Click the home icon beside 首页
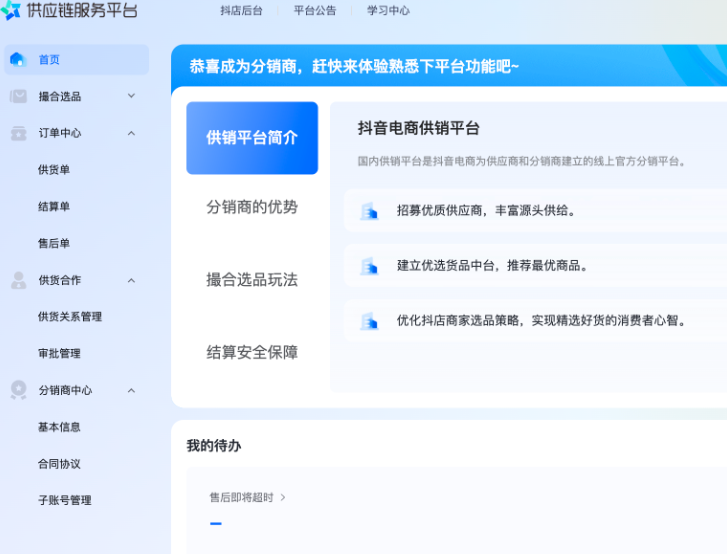The image size is (727, 554). click(x=17, y=60)
